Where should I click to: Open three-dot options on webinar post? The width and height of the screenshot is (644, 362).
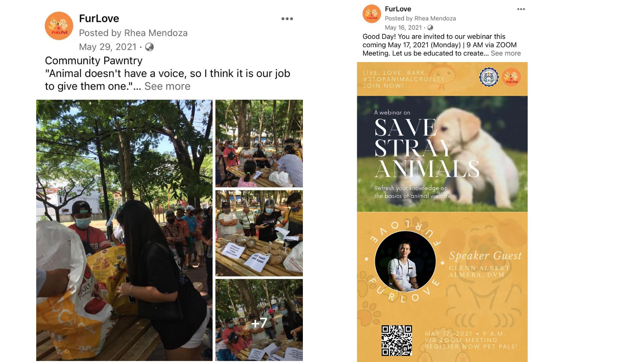coord(521,9)
